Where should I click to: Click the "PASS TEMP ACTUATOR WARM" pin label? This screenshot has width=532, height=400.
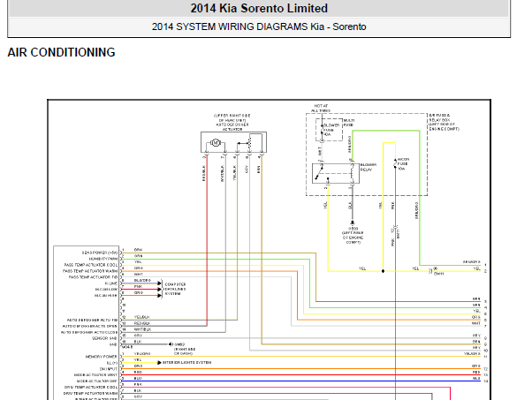click(x=90, y=271)
